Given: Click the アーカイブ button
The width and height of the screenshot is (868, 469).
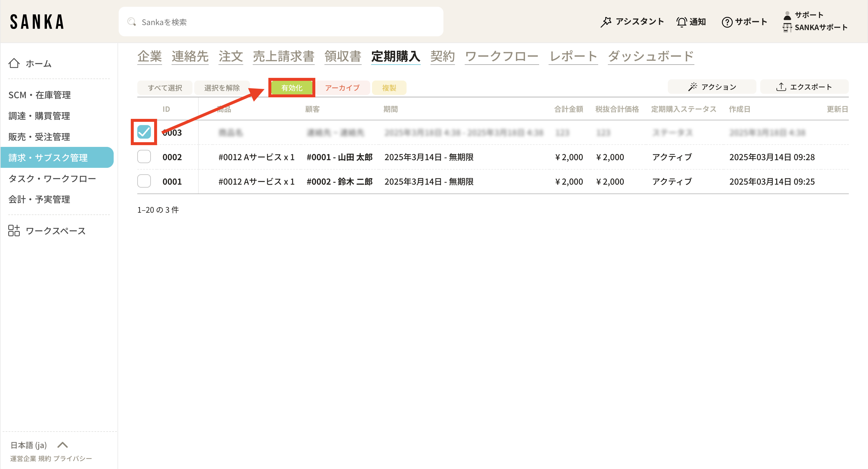Looking at the screenshot, I should pos(342,88).
